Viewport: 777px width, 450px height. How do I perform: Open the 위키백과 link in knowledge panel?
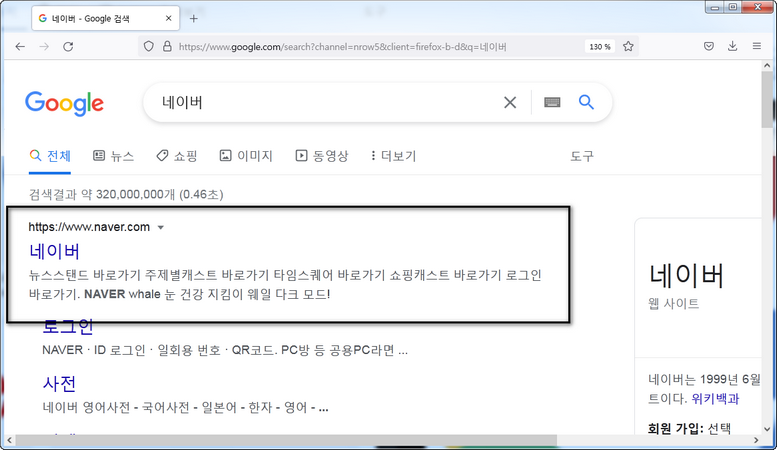tap(715, 399)
